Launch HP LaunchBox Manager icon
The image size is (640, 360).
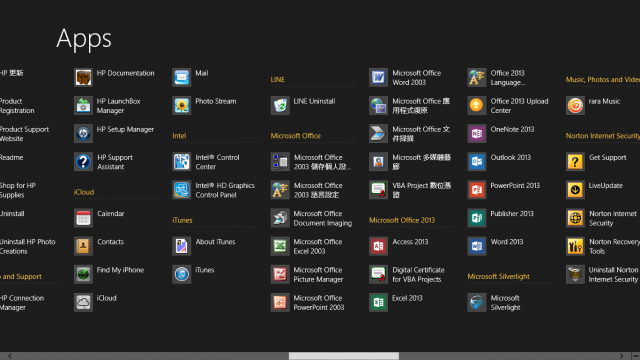click(x=83, y=105)
